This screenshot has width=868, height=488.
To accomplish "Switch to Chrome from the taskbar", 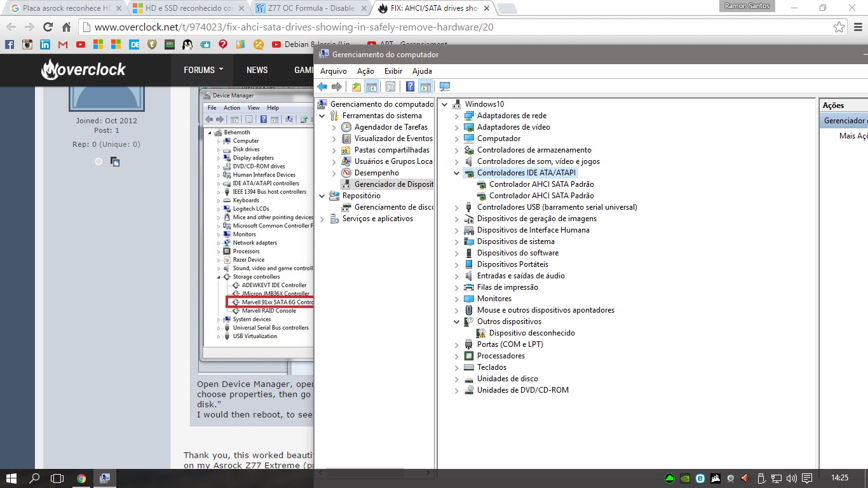I will 81,478.
